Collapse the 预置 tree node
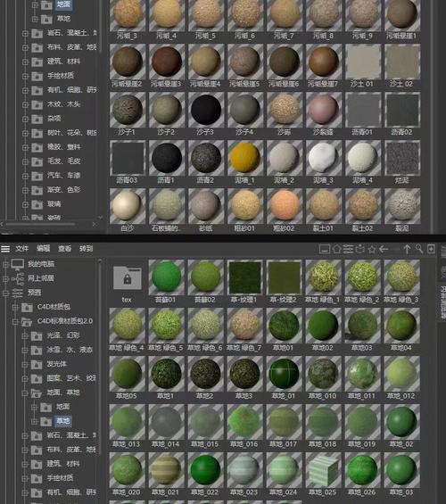Image resolution: width=446 pixels, height=504 pixels. 5,293
